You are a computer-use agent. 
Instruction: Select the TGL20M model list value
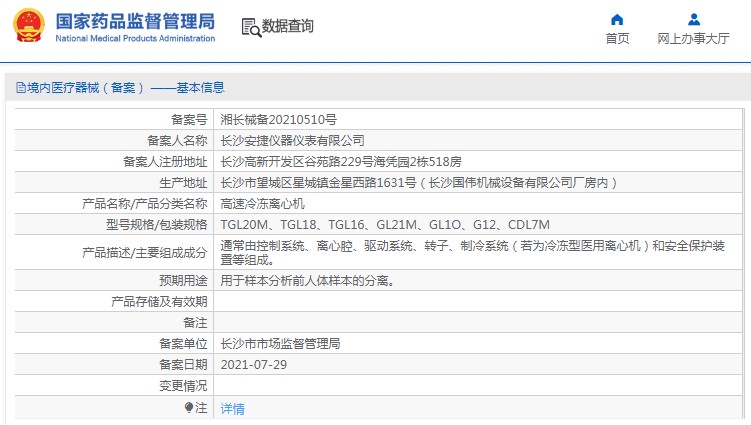tap(385, 225)
